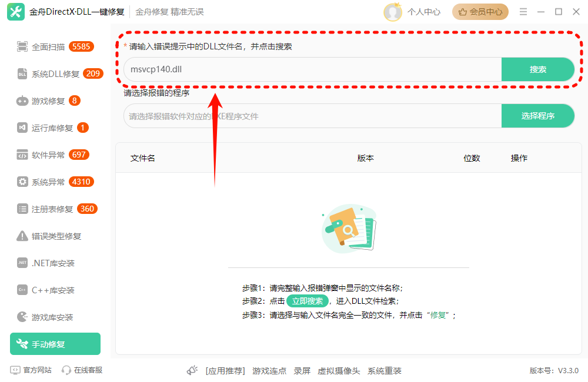
Task: Open 个人中心 link
Action: [424, 12]
